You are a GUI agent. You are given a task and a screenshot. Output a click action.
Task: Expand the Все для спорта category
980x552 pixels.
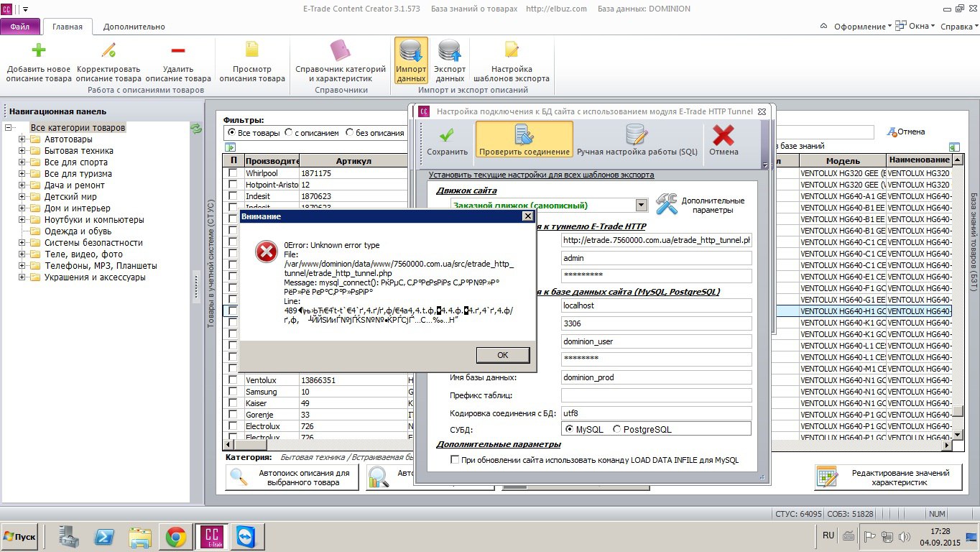click(x=22, y=162)
